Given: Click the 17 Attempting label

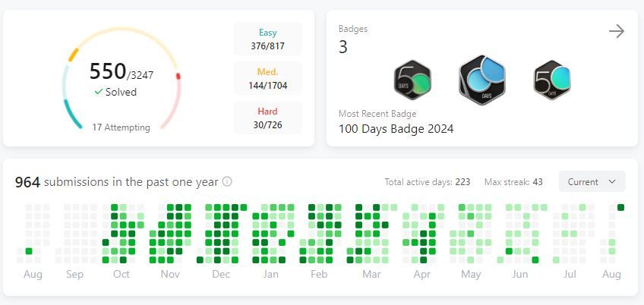Looking at the screenshot, I should pyautogui.click(x=122, y=127).
